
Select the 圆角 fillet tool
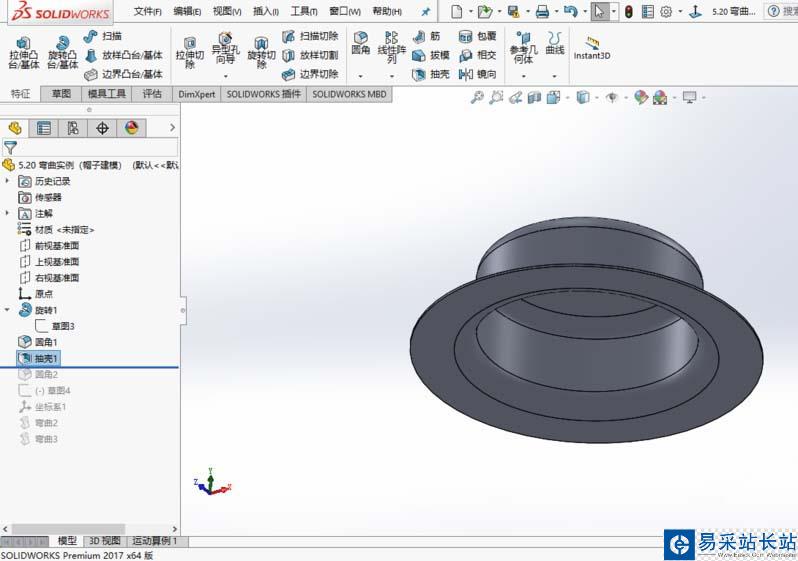click(x=360, y=43)
